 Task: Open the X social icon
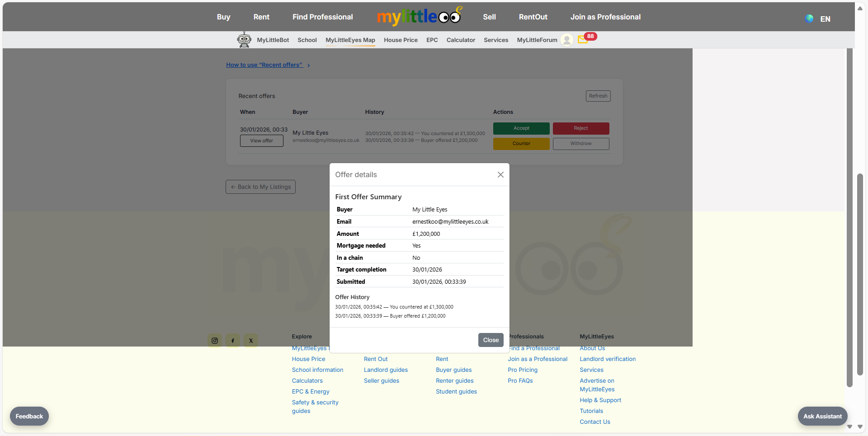pos(251,341)
